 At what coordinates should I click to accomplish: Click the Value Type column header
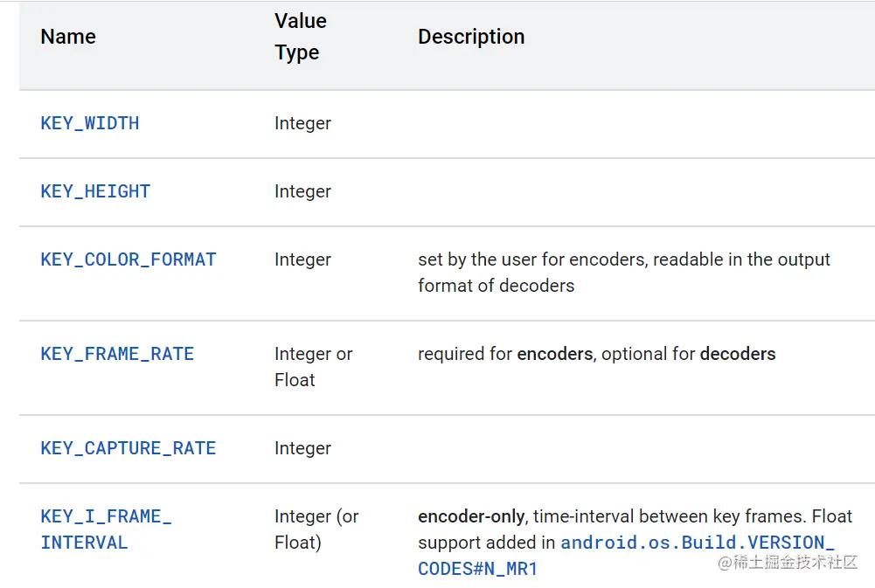coord(300,37)
